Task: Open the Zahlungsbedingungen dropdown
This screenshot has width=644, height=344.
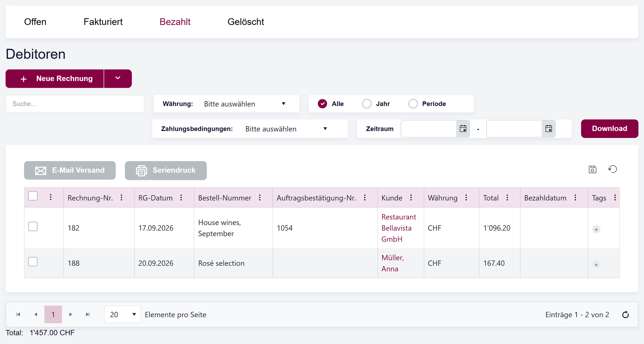Action: click(287, 129)
